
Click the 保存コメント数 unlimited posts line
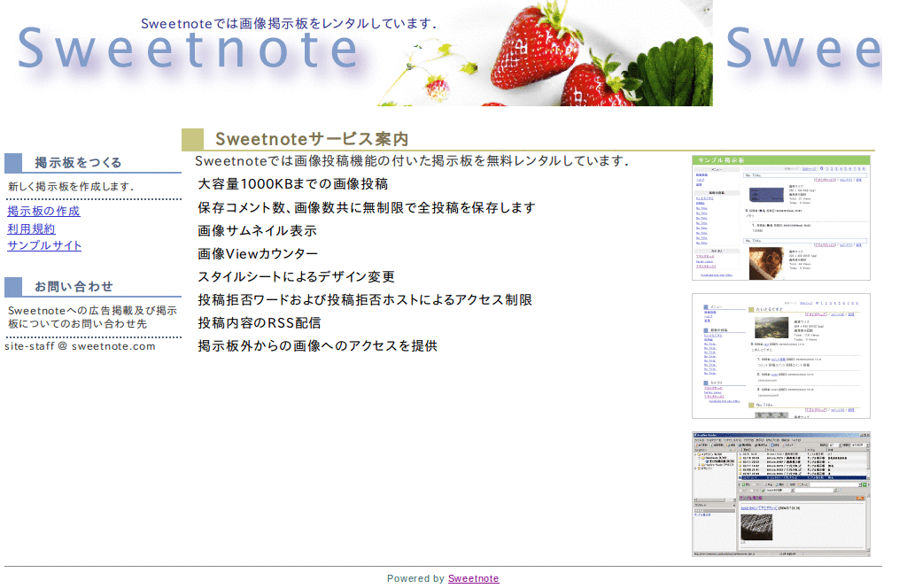click(366, 207)
